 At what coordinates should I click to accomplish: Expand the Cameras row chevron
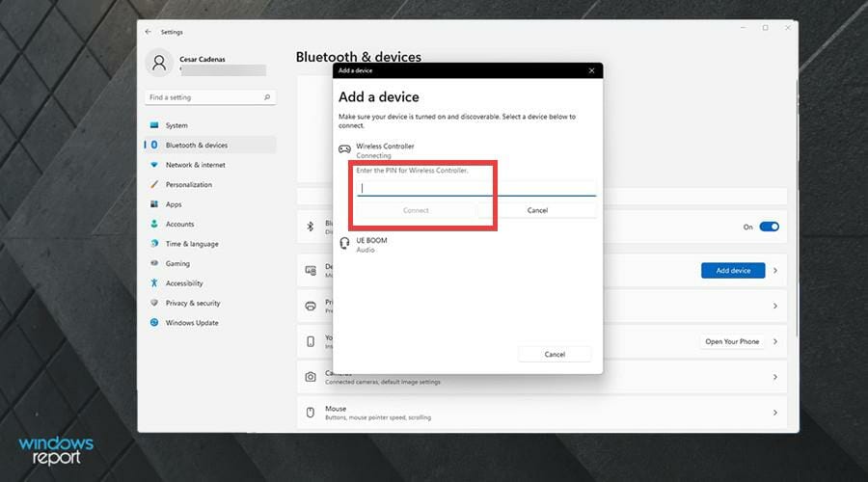click(775, 377)
